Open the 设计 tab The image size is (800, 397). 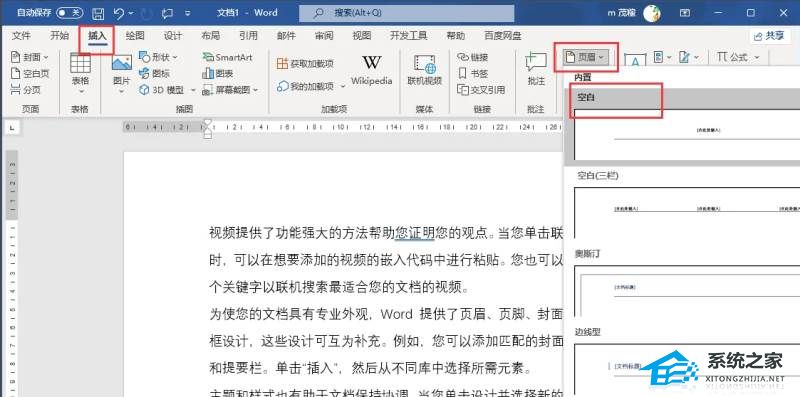pyautogui.click(x=173, y=36)
